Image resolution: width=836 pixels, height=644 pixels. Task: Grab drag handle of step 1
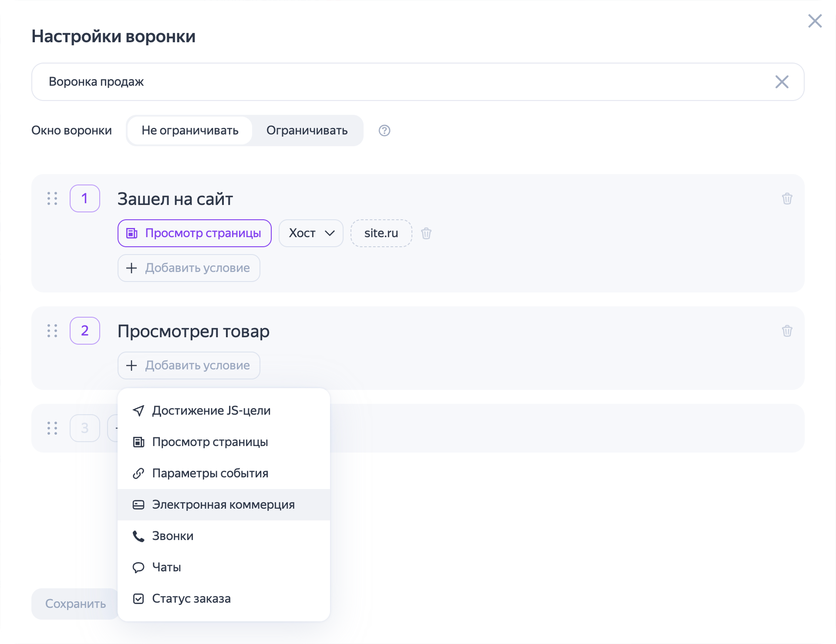[x=52, y=198]
